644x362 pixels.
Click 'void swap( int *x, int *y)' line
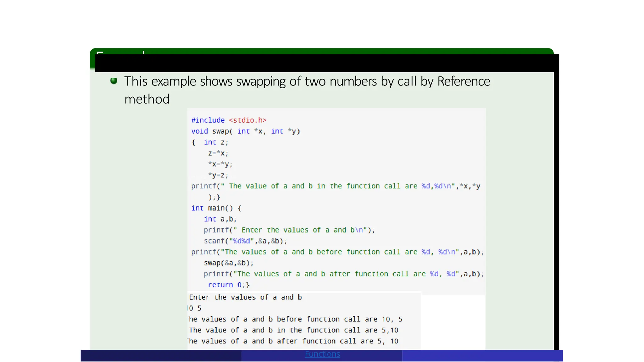pos(246,131)
